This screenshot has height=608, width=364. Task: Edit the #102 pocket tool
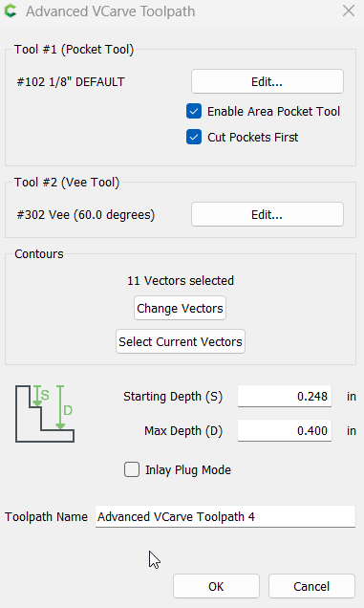(x=268, y=81)
